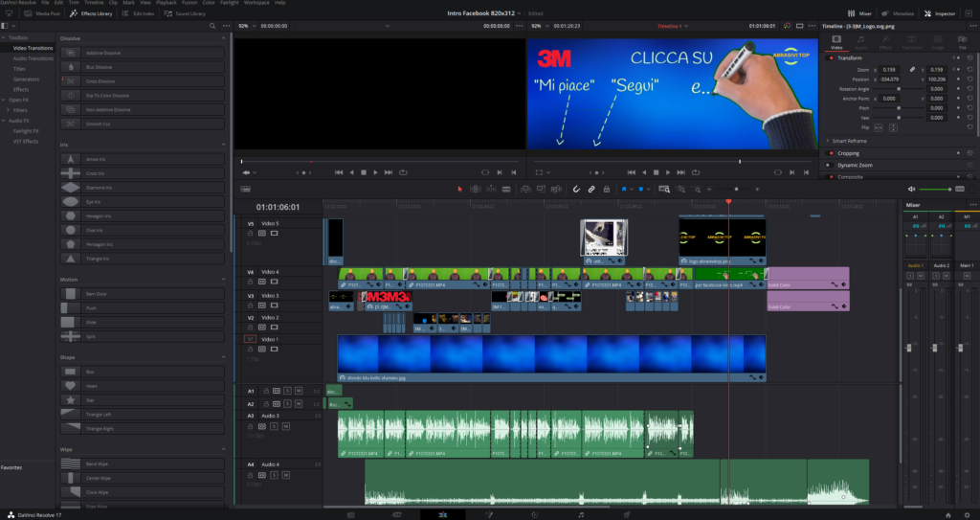
Task: Collapse the Shape transitions group
Action: 224,357
